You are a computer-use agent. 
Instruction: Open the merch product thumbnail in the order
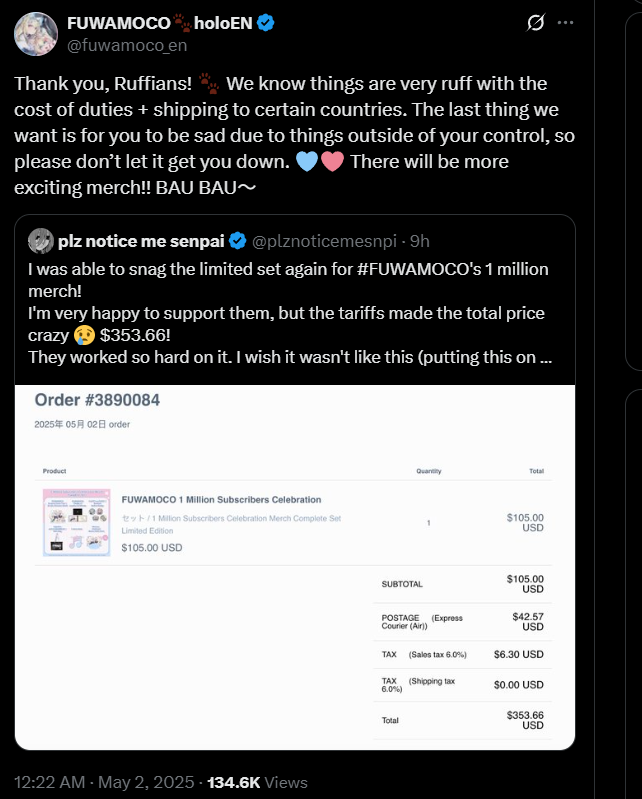pos(75,522)
